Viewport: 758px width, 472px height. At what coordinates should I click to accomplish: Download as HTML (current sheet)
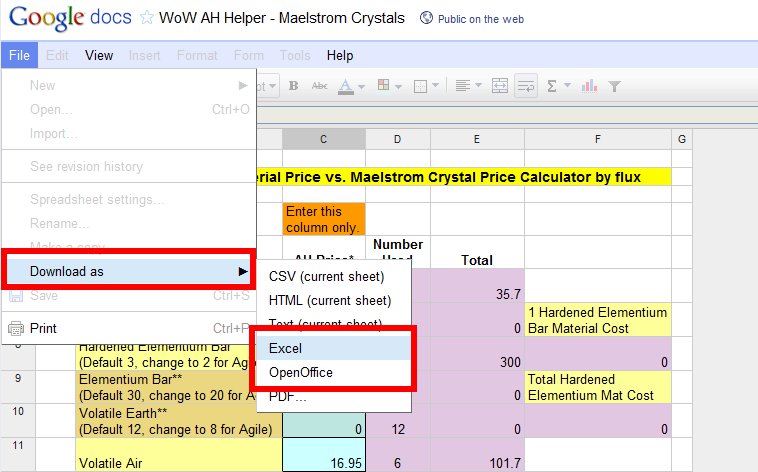coord(334,301)
